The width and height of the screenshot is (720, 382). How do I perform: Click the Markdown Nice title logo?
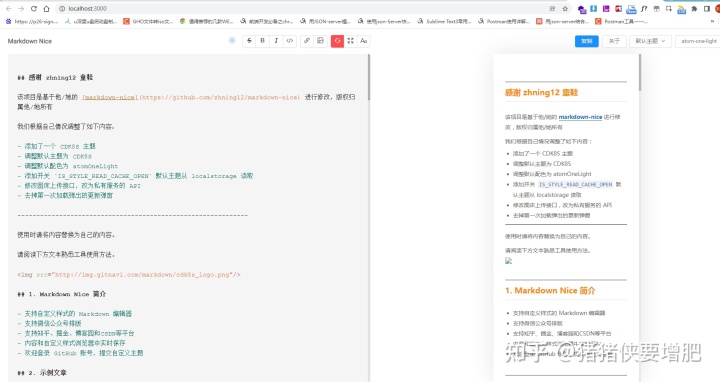click(30, 41)
